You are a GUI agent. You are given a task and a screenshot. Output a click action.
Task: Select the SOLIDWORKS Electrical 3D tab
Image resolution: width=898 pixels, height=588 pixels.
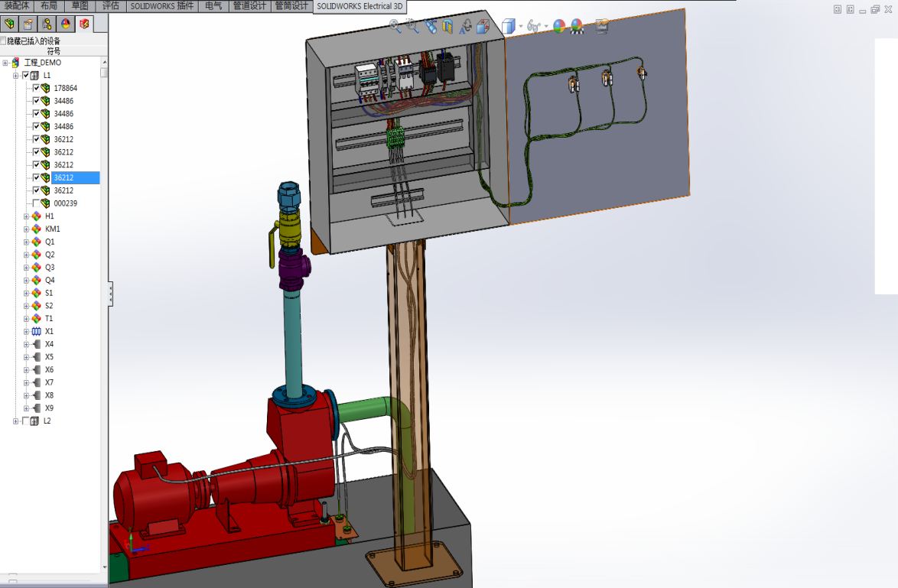click(x=360, y=6)
